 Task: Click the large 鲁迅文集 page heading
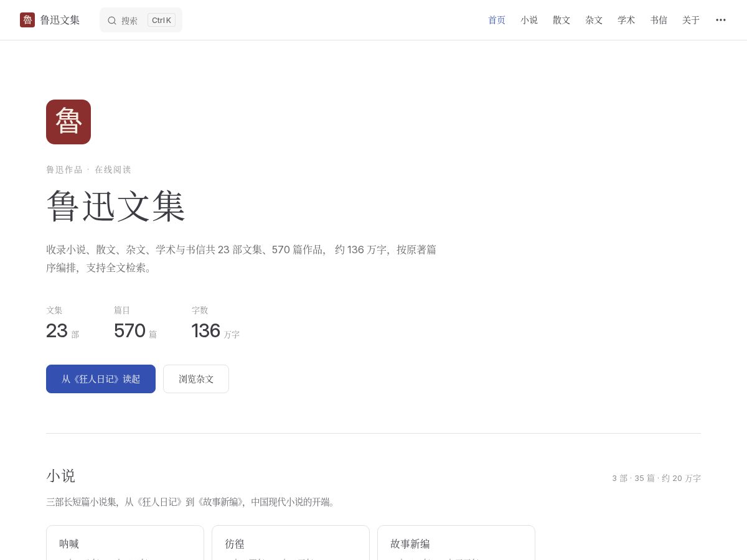116,206
